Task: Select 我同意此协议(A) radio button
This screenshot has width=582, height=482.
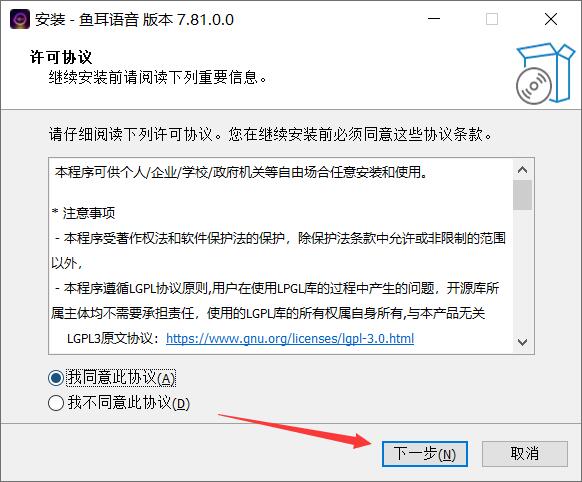Action: pyautogui.click(x=56, y=378)
